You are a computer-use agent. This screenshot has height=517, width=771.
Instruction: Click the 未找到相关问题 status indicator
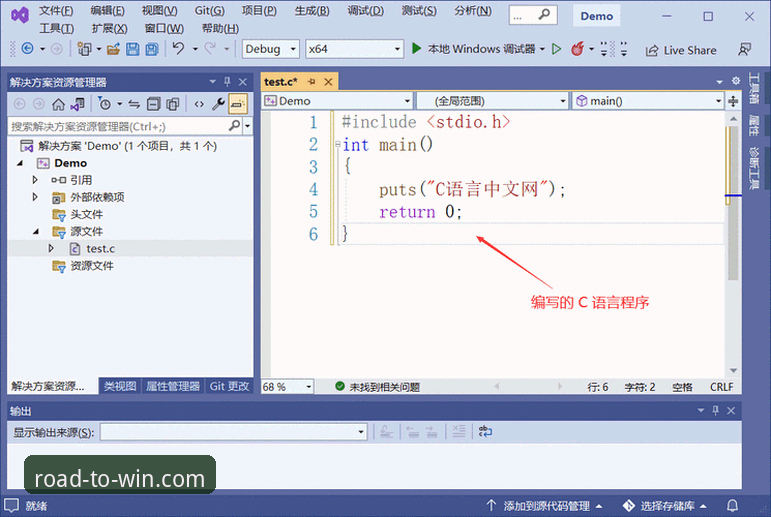378,387
